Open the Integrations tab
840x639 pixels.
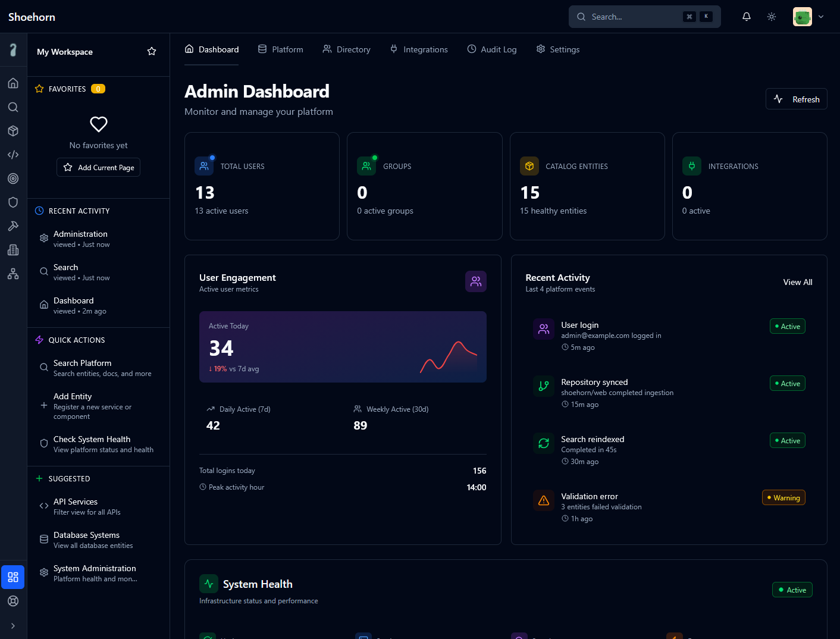[x=419, y=49]
